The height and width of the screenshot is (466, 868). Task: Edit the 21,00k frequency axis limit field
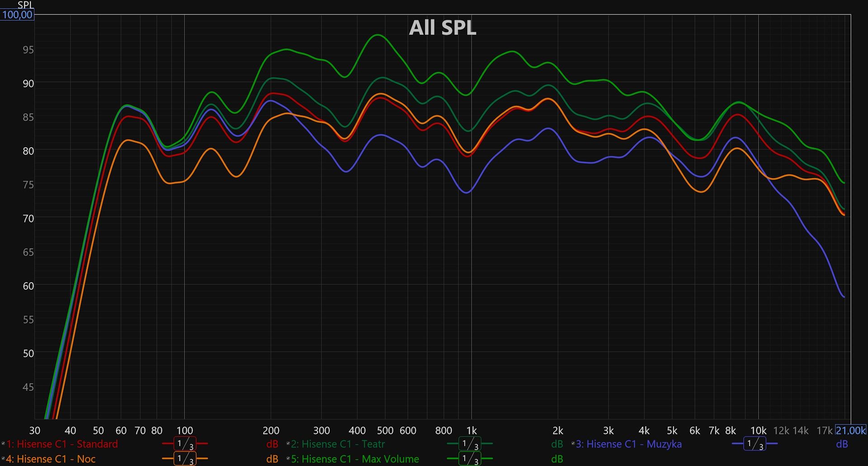point(851,430)
